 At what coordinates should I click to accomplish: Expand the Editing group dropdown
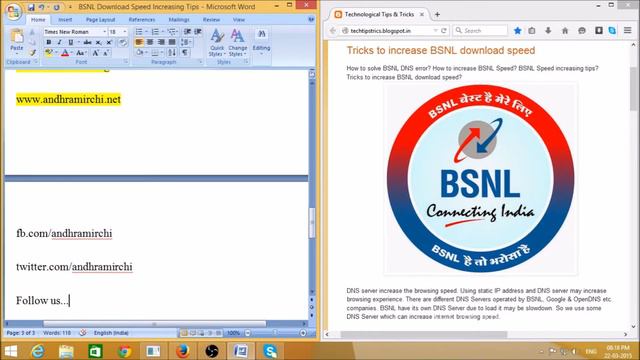click(x=261, y=41)
